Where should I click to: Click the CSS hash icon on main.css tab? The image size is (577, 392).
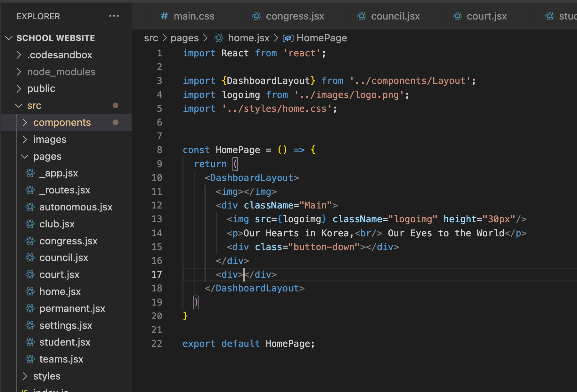[x=164, y=16]
